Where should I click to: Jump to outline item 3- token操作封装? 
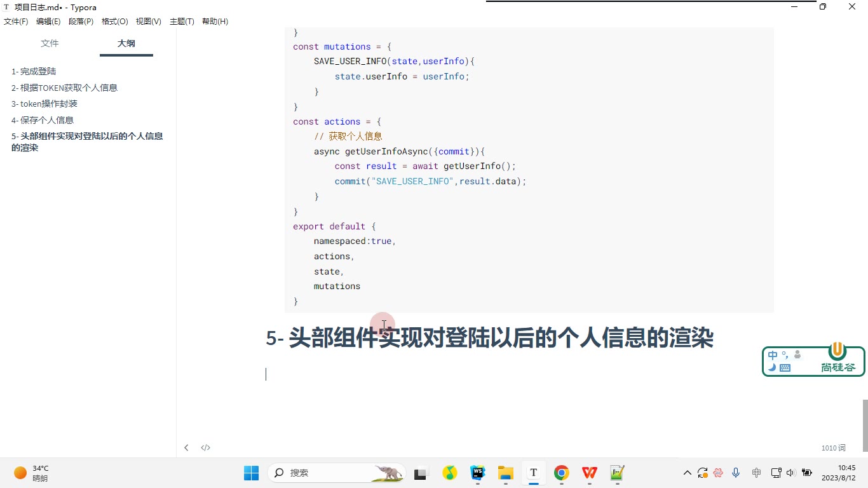pos(44,104)
